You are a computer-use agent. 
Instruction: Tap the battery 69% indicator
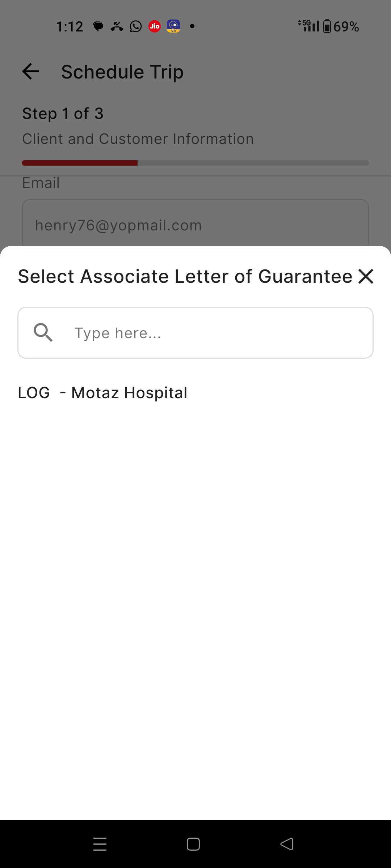340,26
